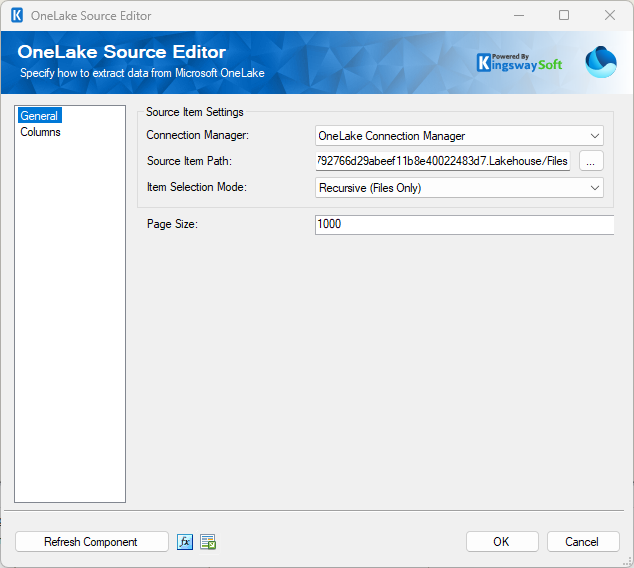This screenshot has height=568, width=634.
Task: Focus the Source Item Path field
Action: coord(443,161)
